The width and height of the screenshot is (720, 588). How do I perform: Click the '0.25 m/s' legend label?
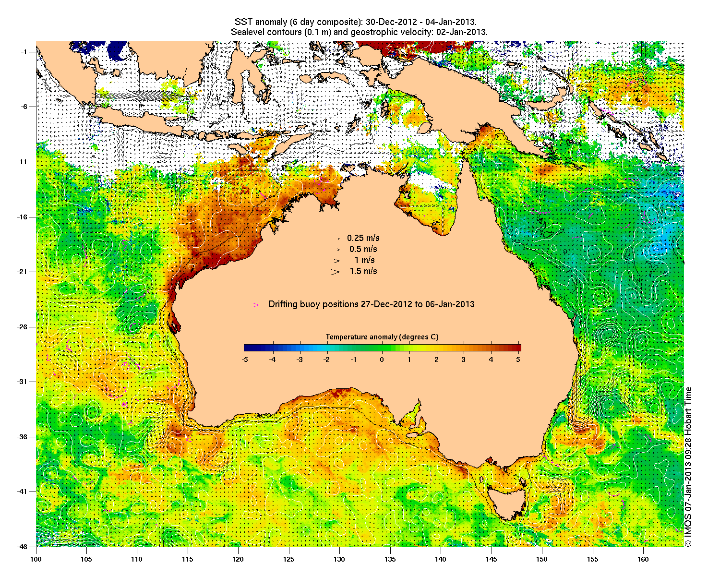(363, 238)
